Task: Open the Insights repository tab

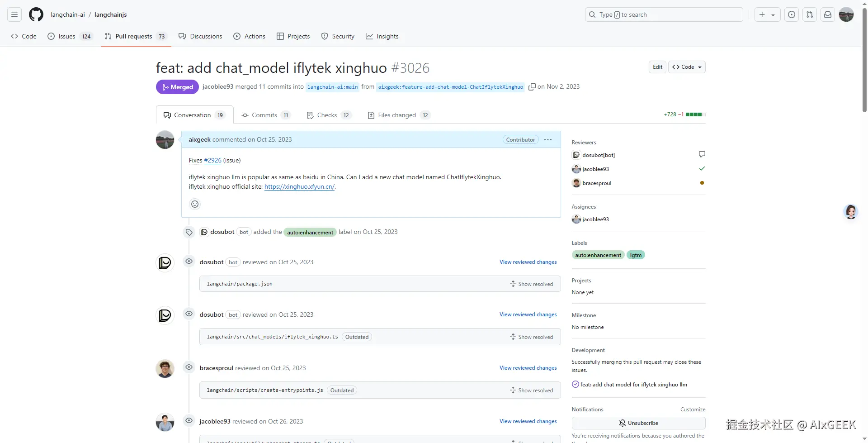Action: point(382,36)
